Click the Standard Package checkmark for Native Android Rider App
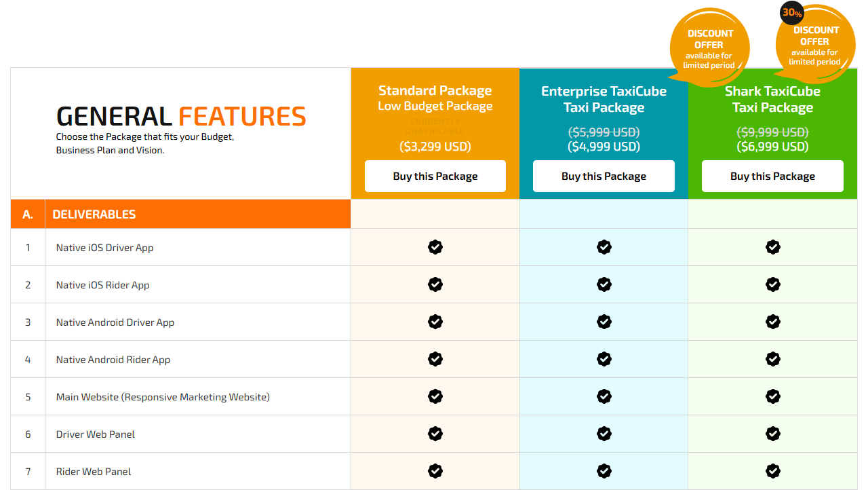868x490 pixels. [435, 359]
